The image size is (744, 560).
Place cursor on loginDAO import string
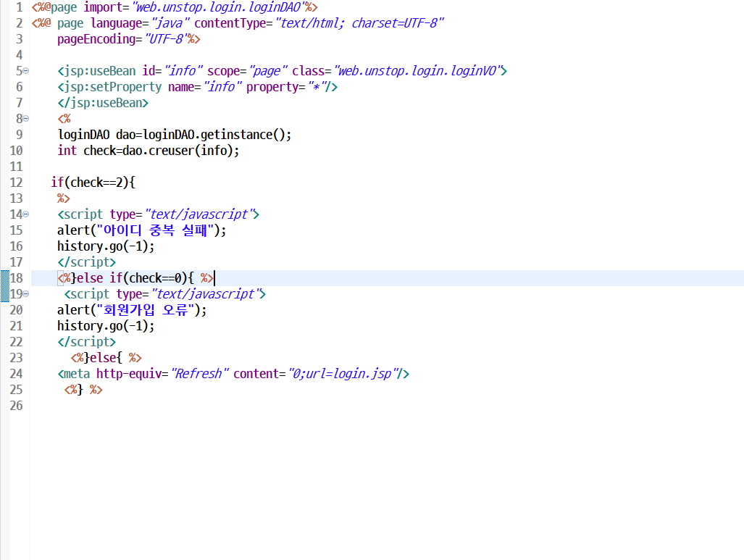(219, 7)
